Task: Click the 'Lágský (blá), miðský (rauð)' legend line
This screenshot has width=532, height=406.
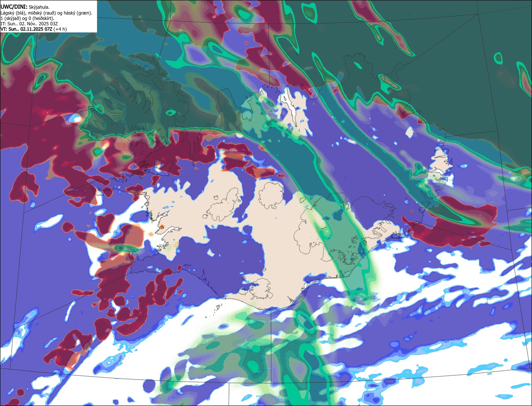Action: pyautogui.click(x=46, y=12)
